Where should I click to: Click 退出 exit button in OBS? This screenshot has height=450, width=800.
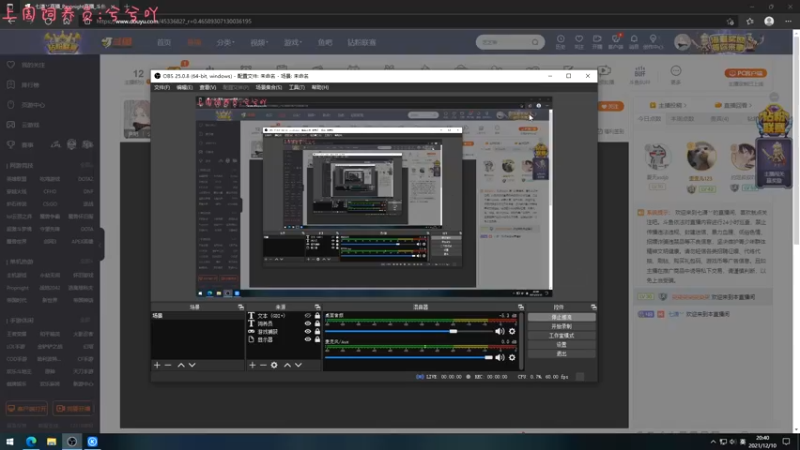561,354
